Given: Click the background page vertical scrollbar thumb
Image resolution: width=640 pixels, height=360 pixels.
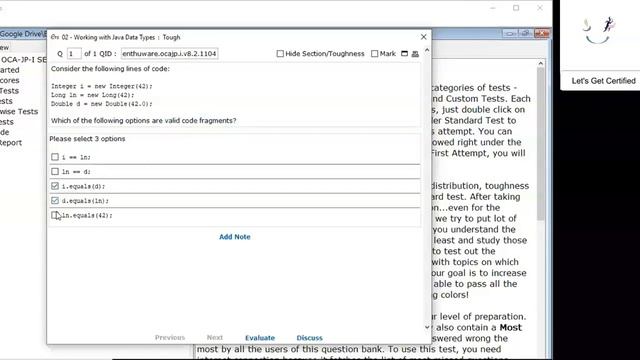Looking at the screenshot, I should [x=540, y=144].
